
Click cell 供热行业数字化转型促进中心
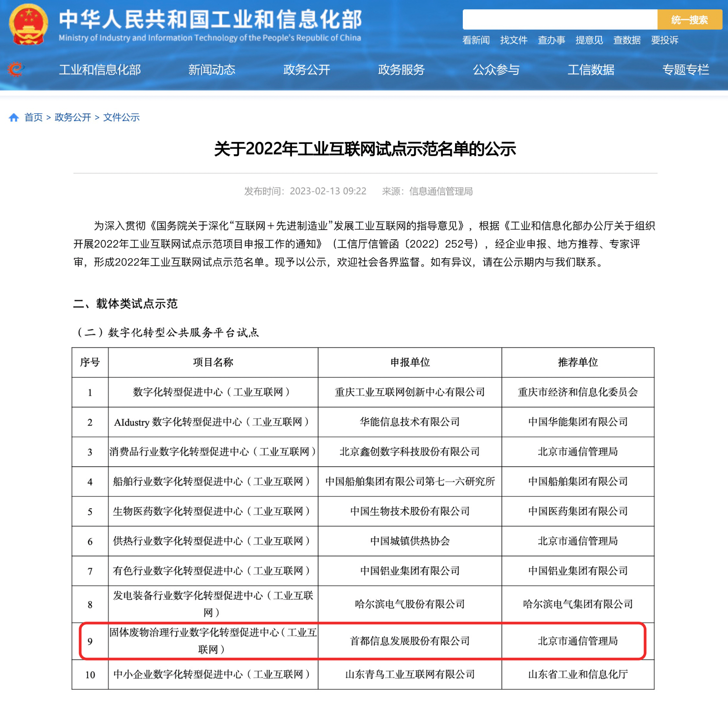213,541
